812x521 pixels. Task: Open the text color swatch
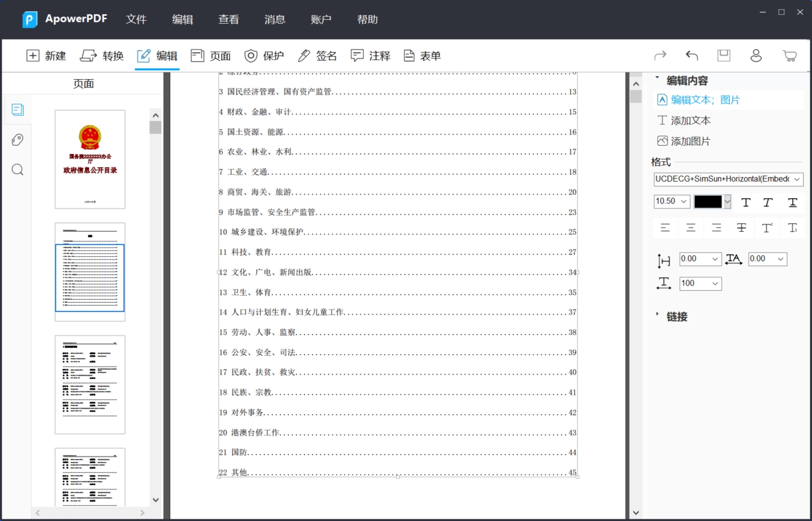[x=708, y=202]
